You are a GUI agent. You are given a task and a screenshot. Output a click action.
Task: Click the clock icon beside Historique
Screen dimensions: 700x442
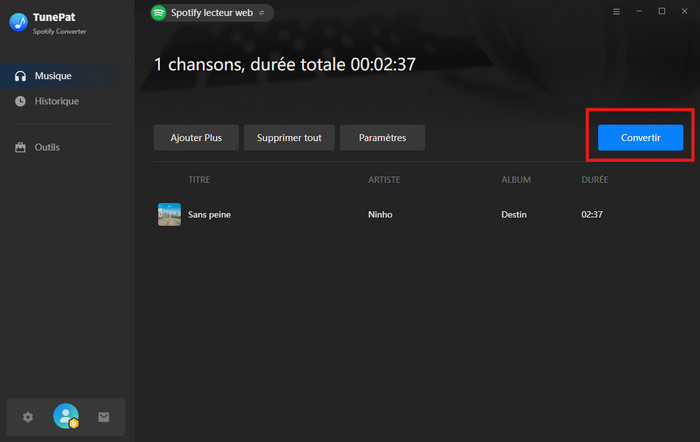click(x=20, y=101)
